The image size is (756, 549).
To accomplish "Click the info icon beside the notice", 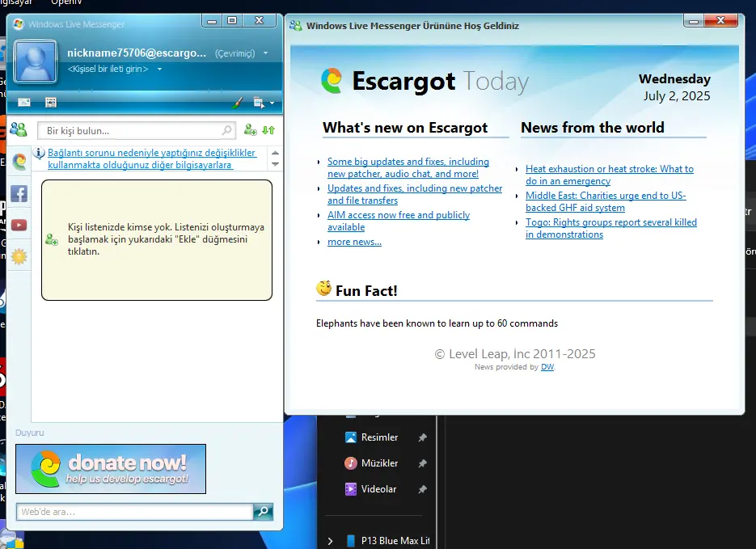I will click(x=39, y=154).
